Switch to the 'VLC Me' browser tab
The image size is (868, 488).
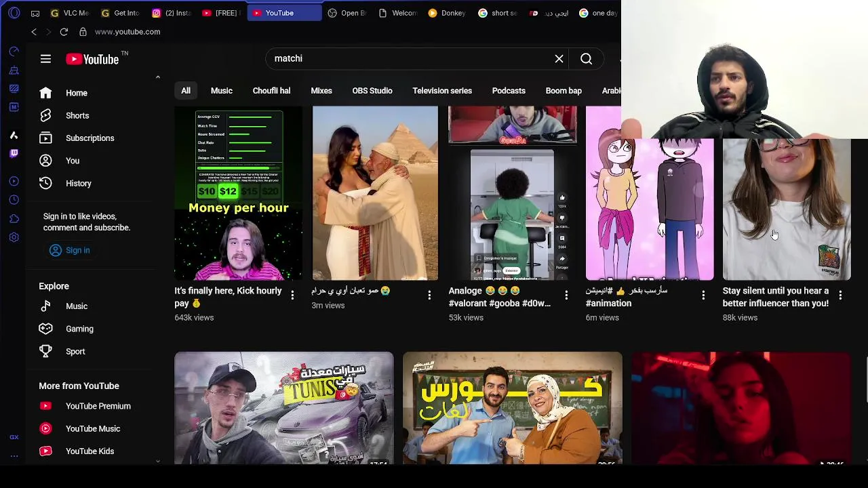coord(71,13)
